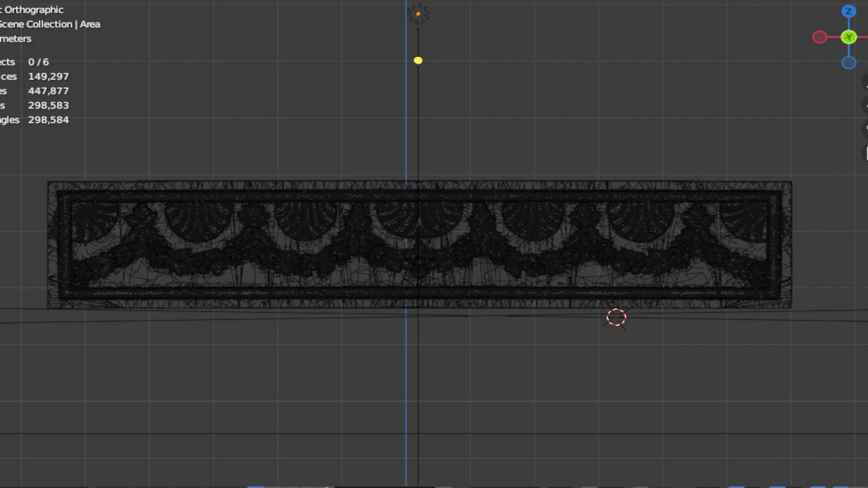Screen dimensions: 868x488
Task: Click the triangles count 298,584
Action: [48, 120]
